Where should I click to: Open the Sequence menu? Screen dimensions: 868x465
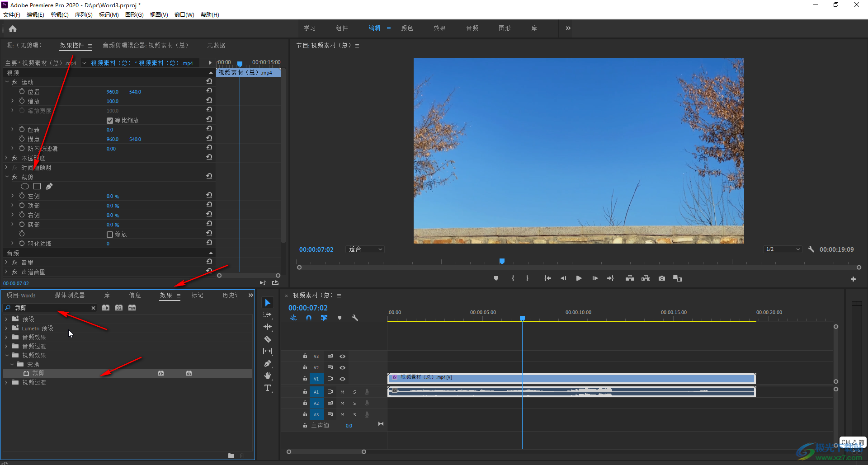(x=84, y=15)
